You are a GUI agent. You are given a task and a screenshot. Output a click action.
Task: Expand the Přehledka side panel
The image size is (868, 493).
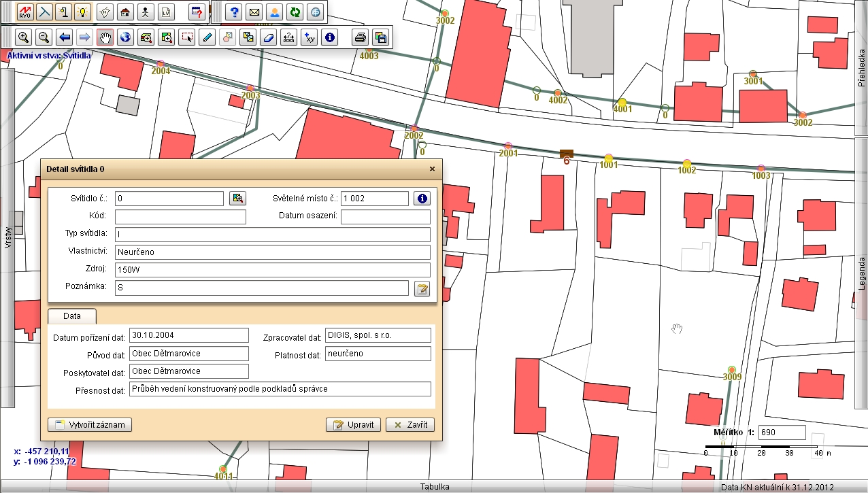(x=861, y=69)
